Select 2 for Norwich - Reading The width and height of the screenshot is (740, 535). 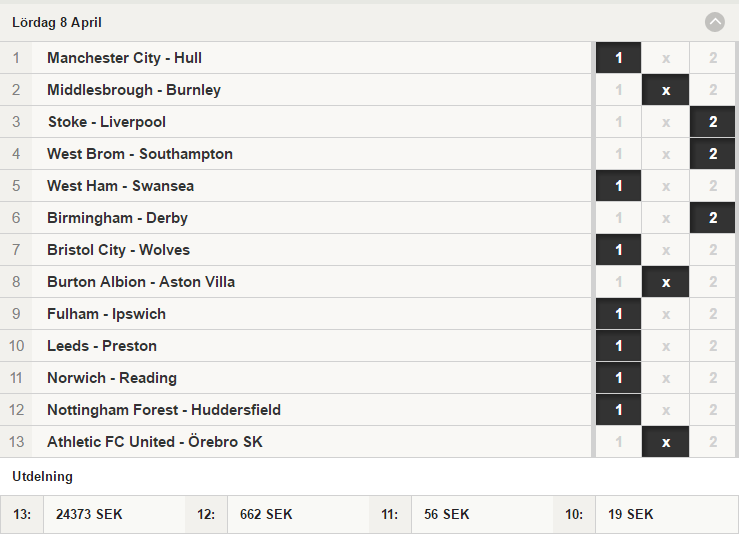click(x=713, y=378)
